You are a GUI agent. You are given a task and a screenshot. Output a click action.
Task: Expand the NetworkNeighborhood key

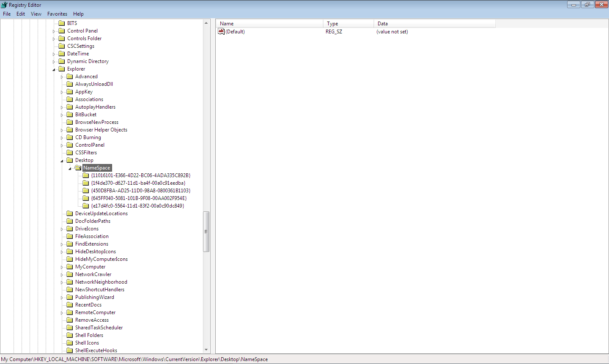[x=62, y=282]
